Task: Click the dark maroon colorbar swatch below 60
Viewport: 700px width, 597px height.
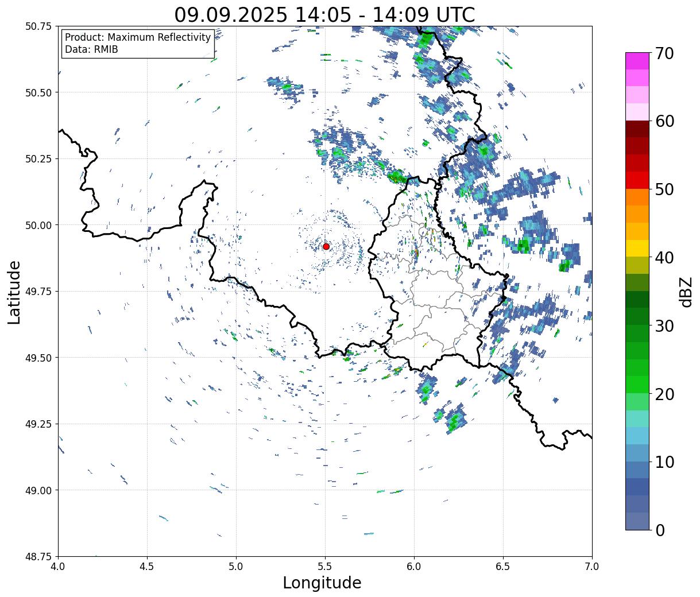Action: [637, 129]
